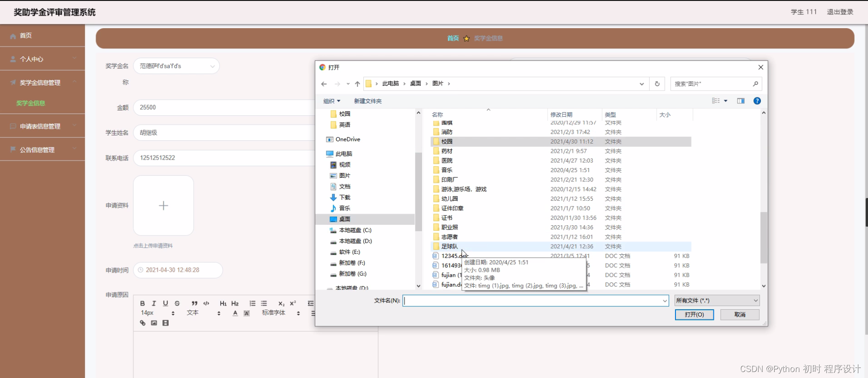Click 桌面 in the address bar path
The height and width of the screenshot is (378, 868).
click(416, 84)
